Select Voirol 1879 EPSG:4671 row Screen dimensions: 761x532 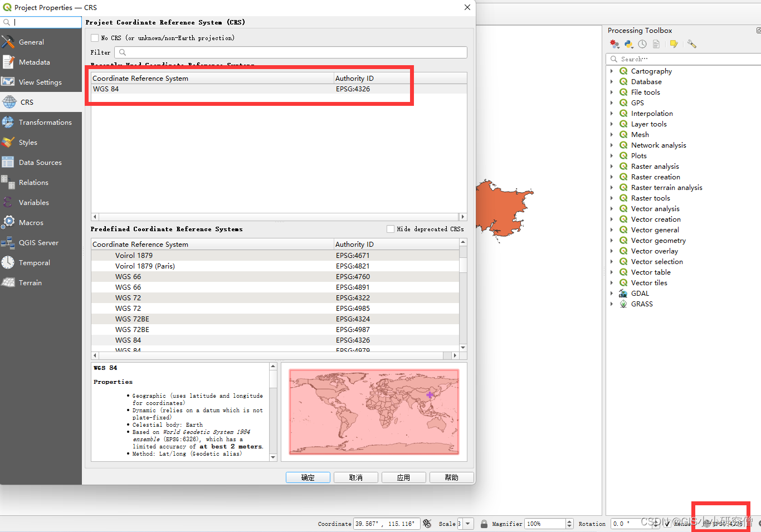tap(275, 256)
